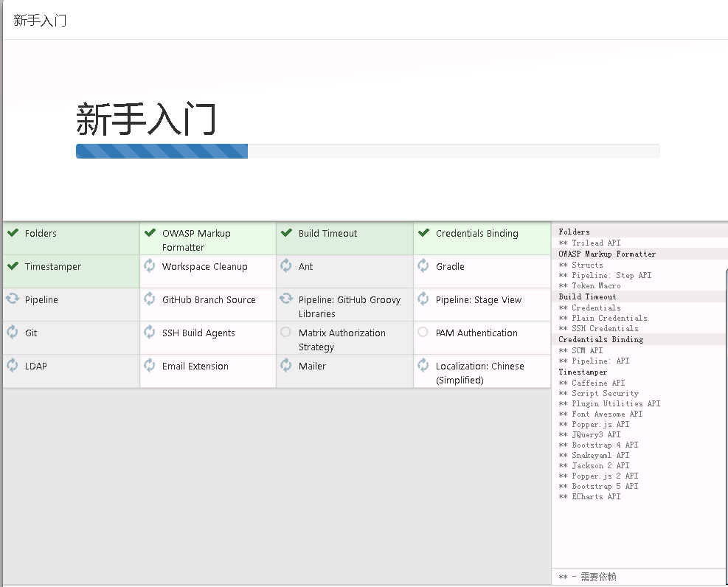Click the spinner icon next to Gradle
This screenshot has height=587, width=728.
423,265
